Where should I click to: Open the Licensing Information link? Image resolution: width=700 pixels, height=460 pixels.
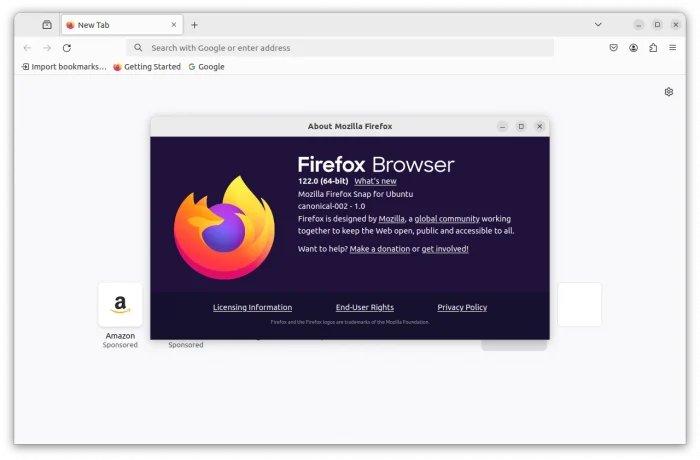252,308
